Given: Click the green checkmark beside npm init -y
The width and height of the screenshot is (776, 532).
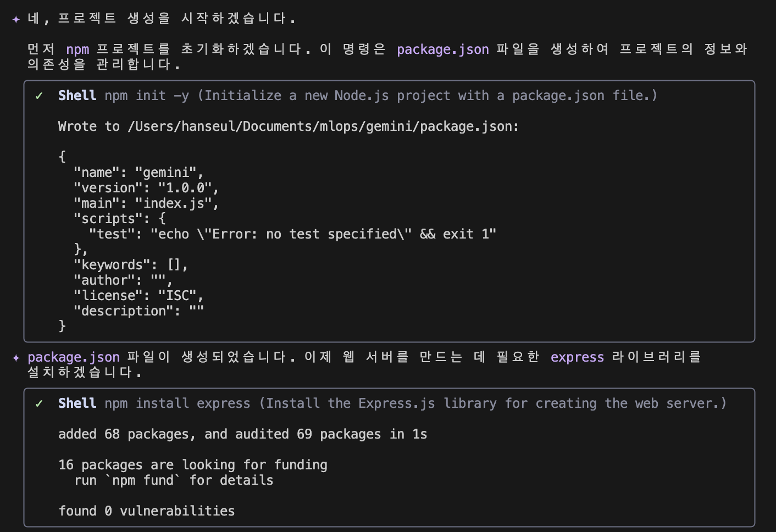Looking at the screenshot, I should [39, 96].
